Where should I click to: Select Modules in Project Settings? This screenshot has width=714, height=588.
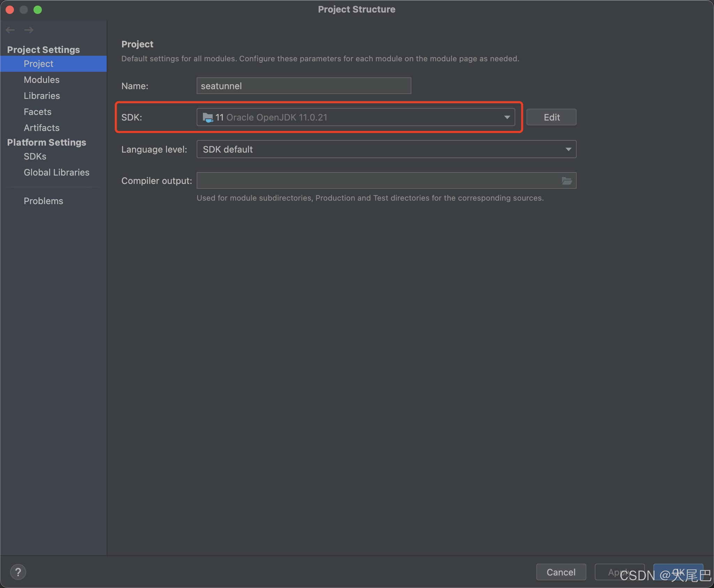coord(41,80)
